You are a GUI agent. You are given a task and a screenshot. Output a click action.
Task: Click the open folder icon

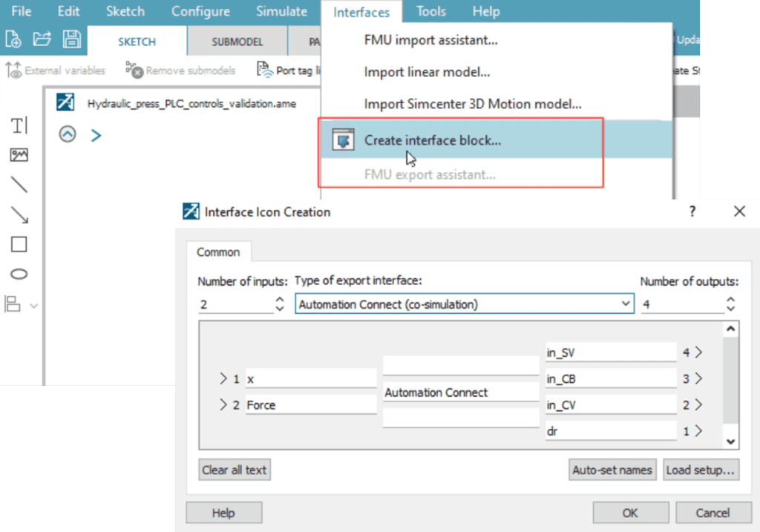(x=42, y=39)
